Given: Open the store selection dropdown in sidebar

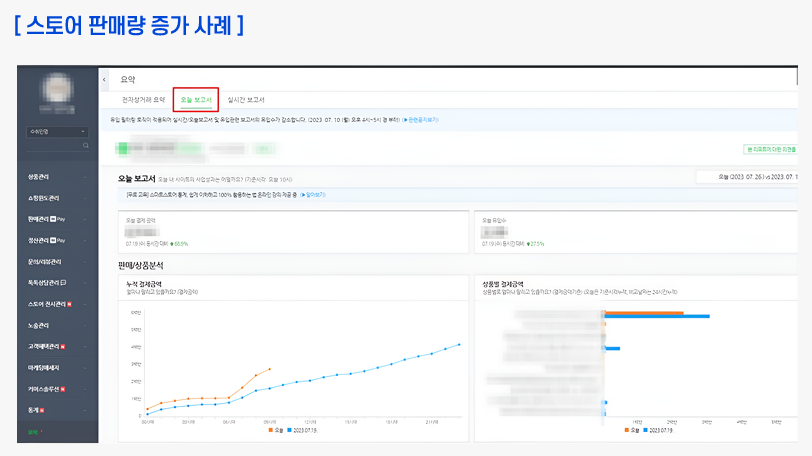Looking at the screenshot, I should pos(58,131).
